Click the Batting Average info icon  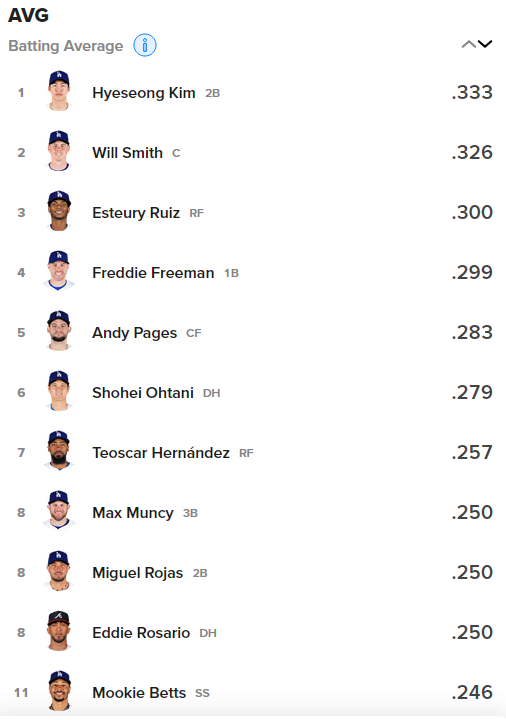point(145,45)
